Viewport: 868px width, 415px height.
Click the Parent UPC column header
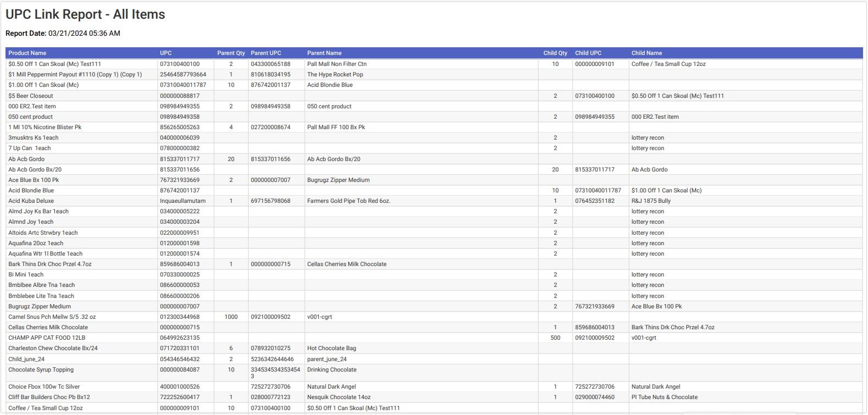(x=266, y=53)
